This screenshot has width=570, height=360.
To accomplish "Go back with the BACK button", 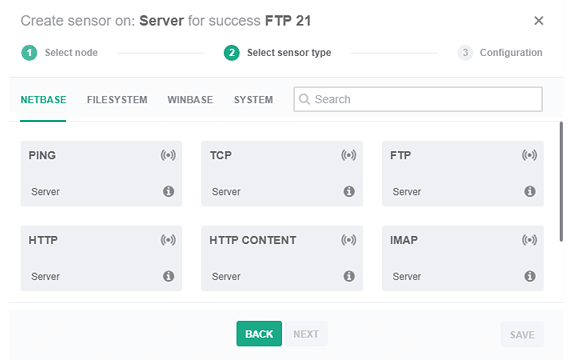I will point(259,334).
